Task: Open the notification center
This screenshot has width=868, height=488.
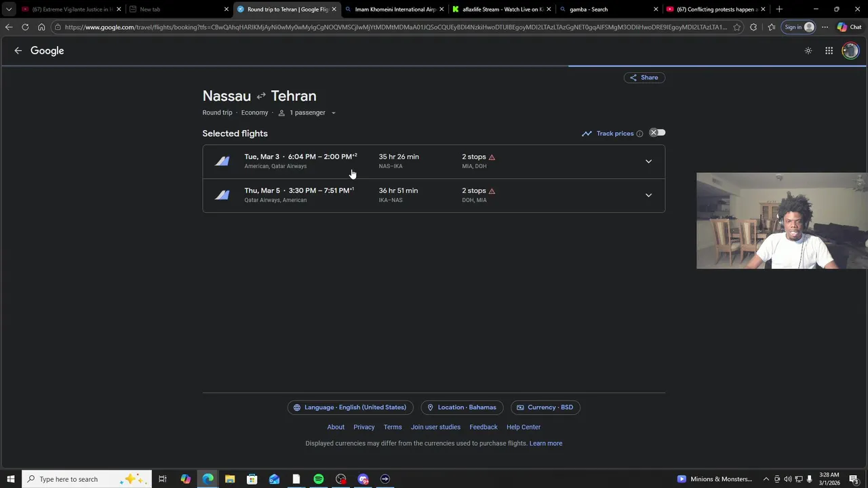Action: 854,479
